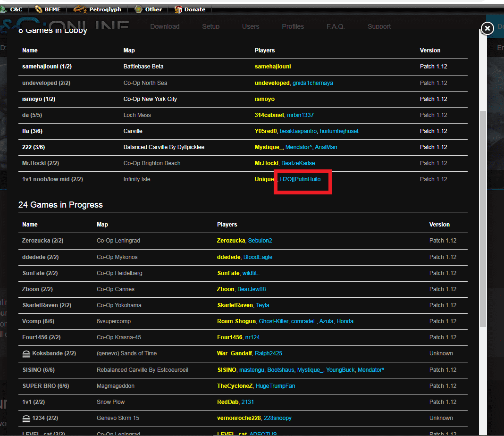Screen dimensions: 504x436
Task: Close the games list overlay with X
Action: (x=487, y=29)
